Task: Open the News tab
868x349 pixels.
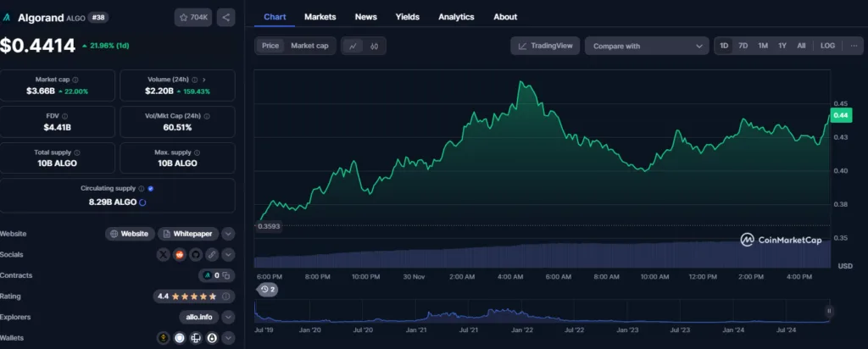Action: (366, 17)
